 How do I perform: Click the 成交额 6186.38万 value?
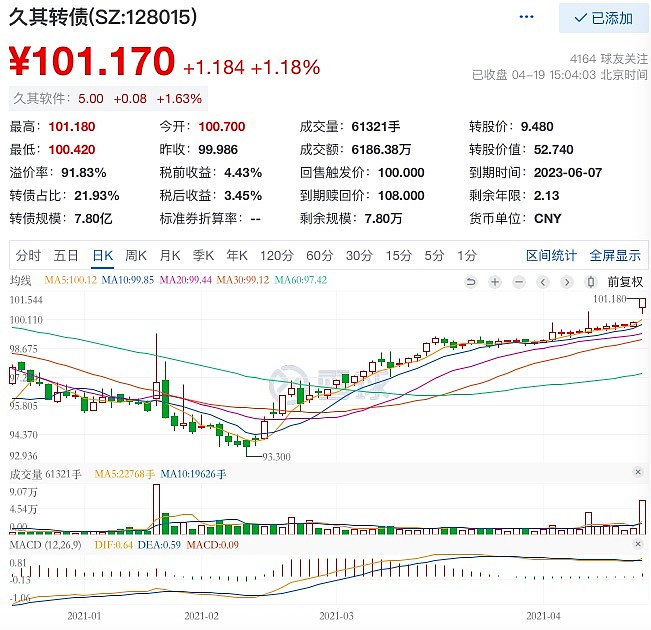(x=381, y=150)
